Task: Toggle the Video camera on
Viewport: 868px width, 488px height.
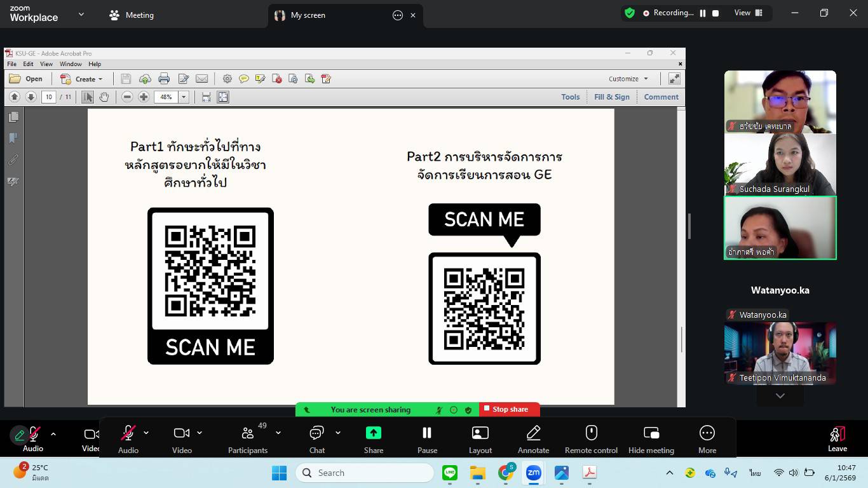Action: click(182, 433)
